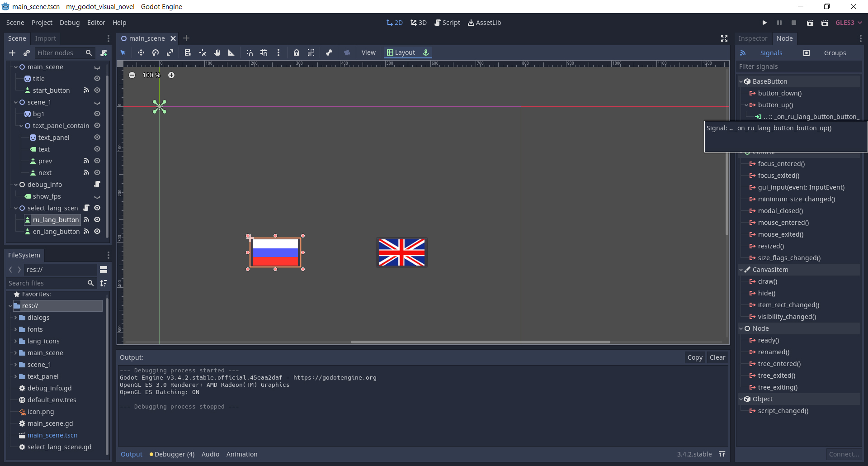Play a custom scene
This screenshot has height=466, width=868.
pos(825,23)
